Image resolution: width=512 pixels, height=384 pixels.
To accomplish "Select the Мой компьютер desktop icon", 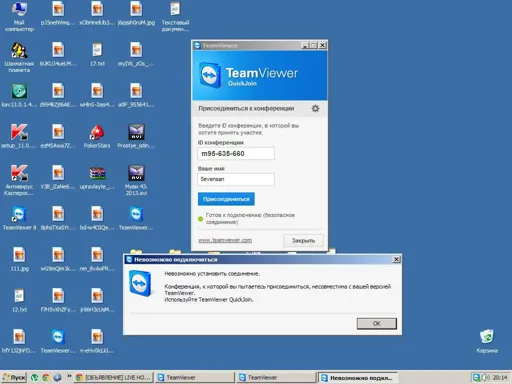I will pyautogui.click(x=19, y=17).
